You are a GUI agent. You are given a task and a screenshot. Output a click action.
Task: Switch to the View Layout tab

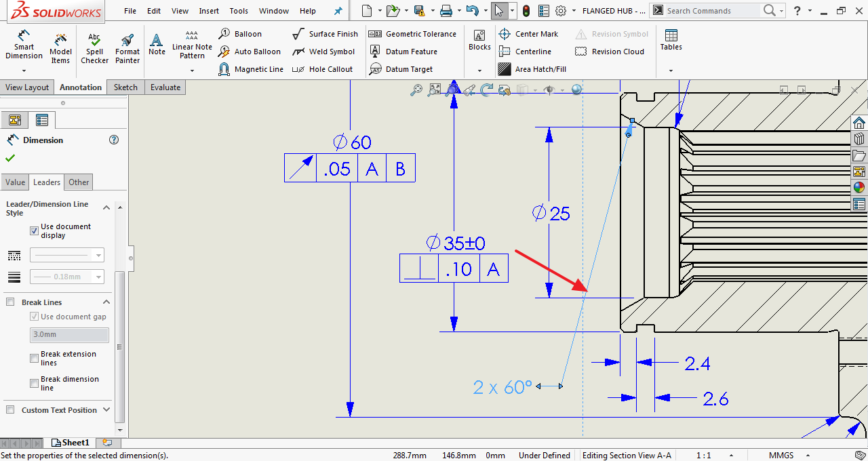point(27,87)
